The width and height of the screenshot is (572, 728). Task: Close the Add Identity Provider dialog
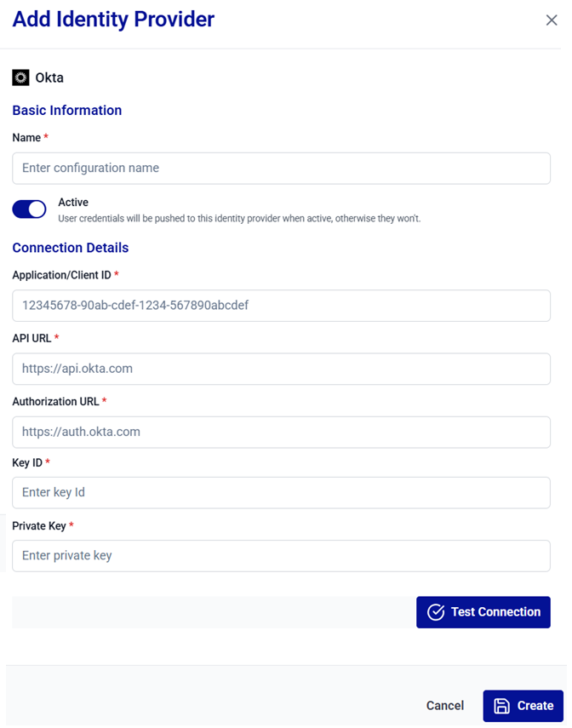(x=552, y=20)
